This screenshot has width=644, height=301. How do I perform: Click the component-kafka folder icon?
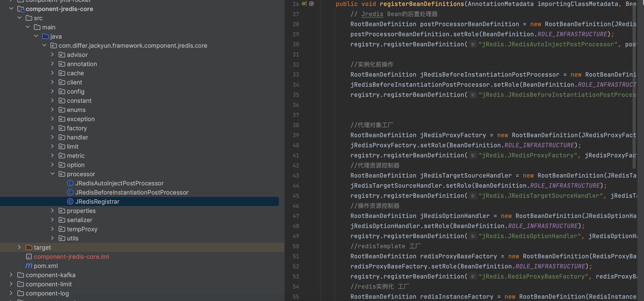coord(21,275)
